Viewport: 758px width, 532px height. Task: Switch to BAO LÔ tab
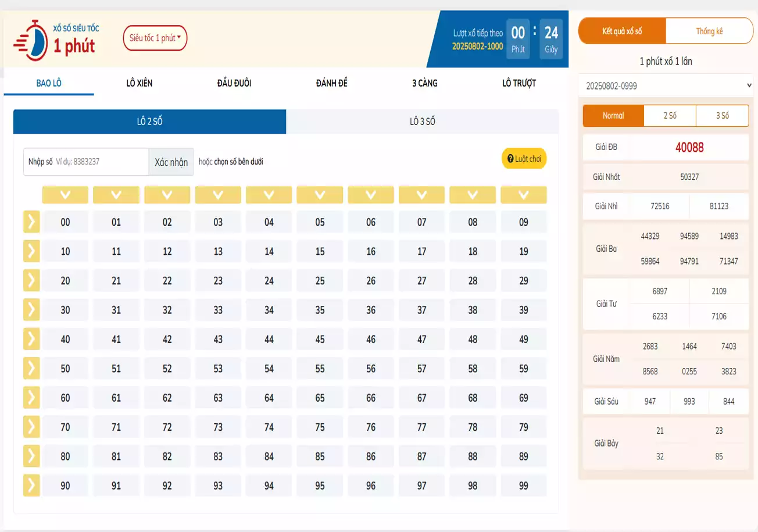pyautogui.click(x=49, y=83)
